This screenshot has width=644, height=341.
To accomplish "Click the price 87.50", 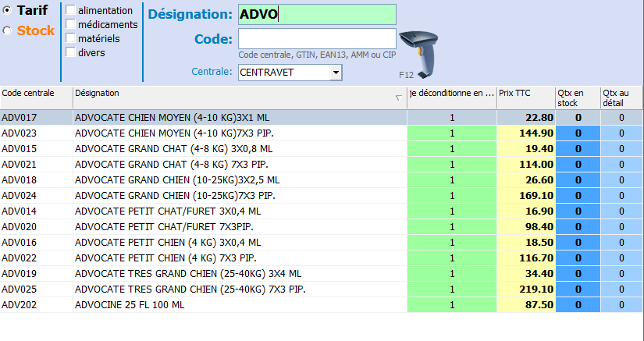I will [x=539, y=305].
